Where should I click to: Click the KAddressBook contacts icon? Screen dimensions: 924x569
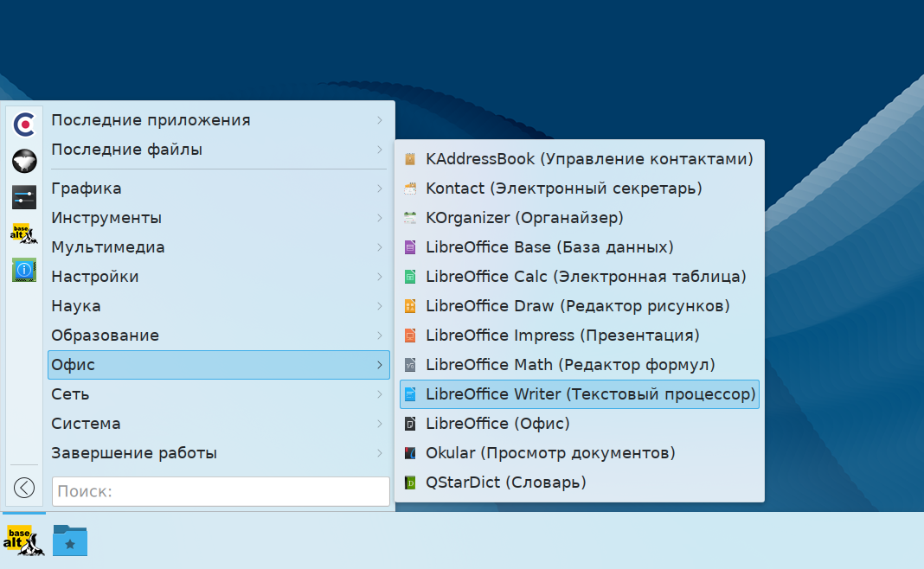pyautogui.click(x=410, y=159)
